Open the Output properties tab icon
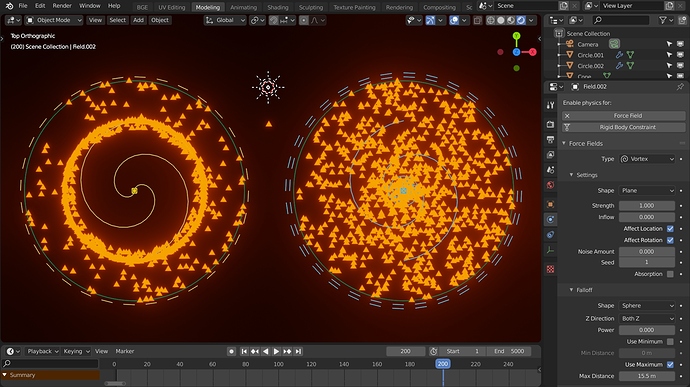690x387 pixels. pyautogui.click(x=550, y=140)
